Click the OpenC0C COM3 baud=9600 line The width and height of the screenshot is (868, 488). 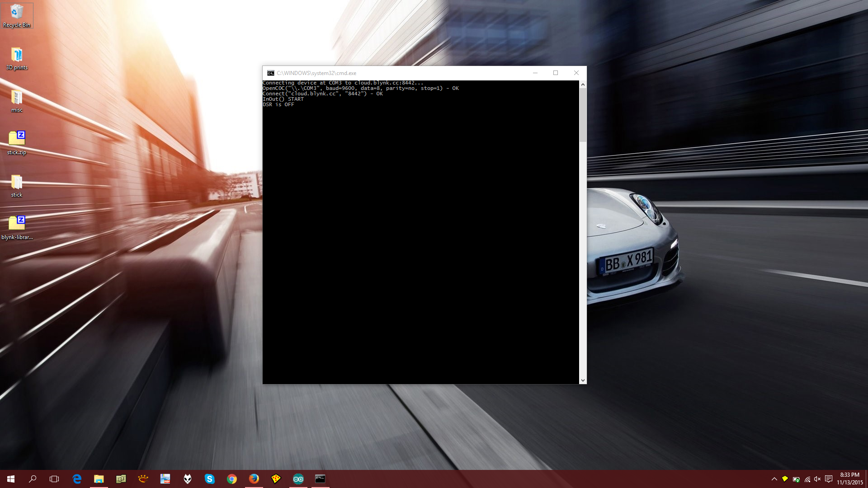(361, 89)
